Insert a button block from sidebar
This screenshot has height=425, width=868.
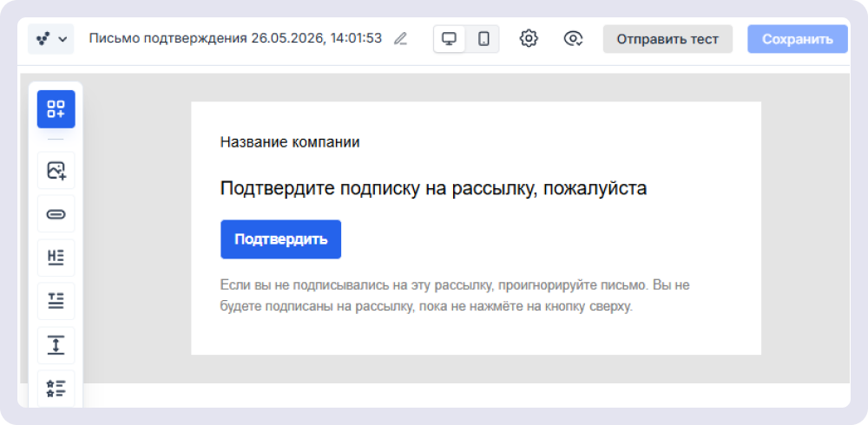pyautogui.click(x=56, y=214)
